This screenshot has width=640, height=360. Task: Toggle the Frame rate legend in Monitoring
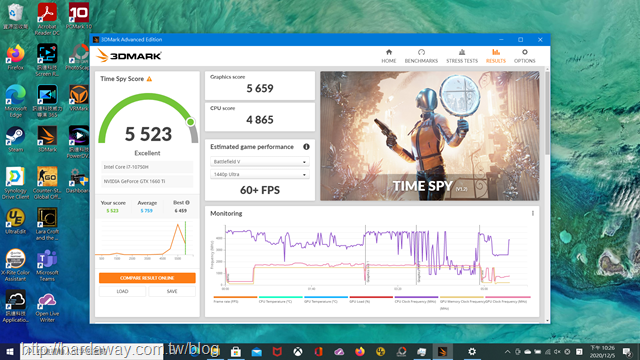tap(235, 299)
